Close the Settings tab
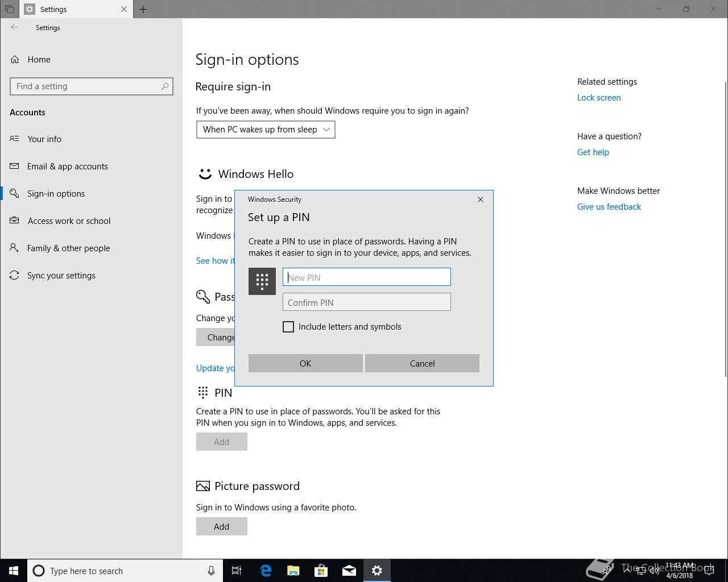 pos(124,9)
